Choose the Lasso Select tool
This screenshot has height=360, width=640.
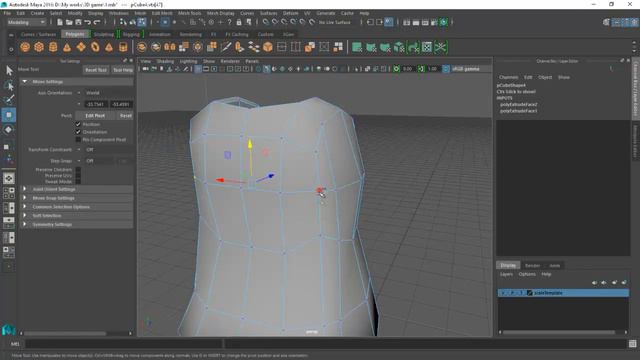pos(9,85)
